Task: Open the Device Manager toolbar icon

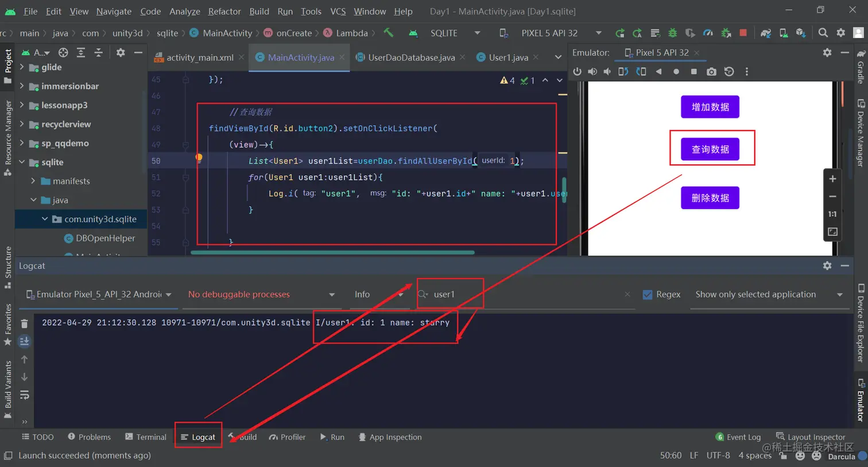Action: click(784, 33)
